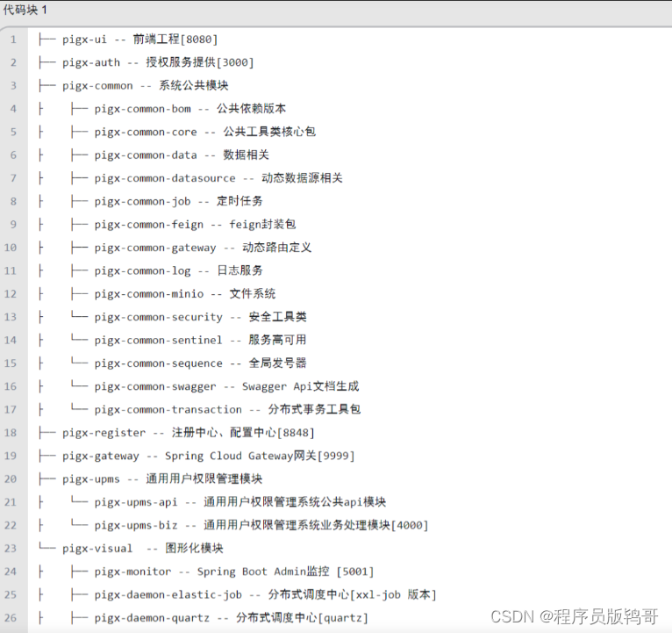Click the line 'pigx-common-feign -- feign封装包'
Viewport: 672px width, 633px height.
[195, 225]
